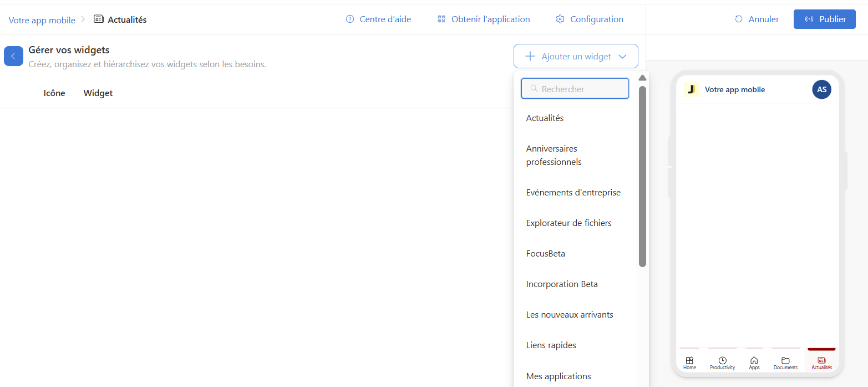
Task: Collapse the Ajouter un widget chevron
Action: point(622,56)
